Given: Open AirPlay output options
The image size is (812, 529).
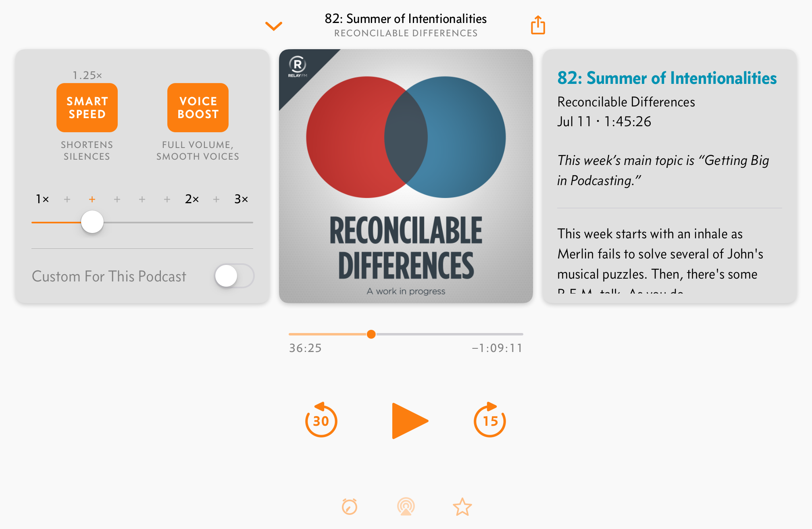Looking at the screenshot, I should (406, 506).
